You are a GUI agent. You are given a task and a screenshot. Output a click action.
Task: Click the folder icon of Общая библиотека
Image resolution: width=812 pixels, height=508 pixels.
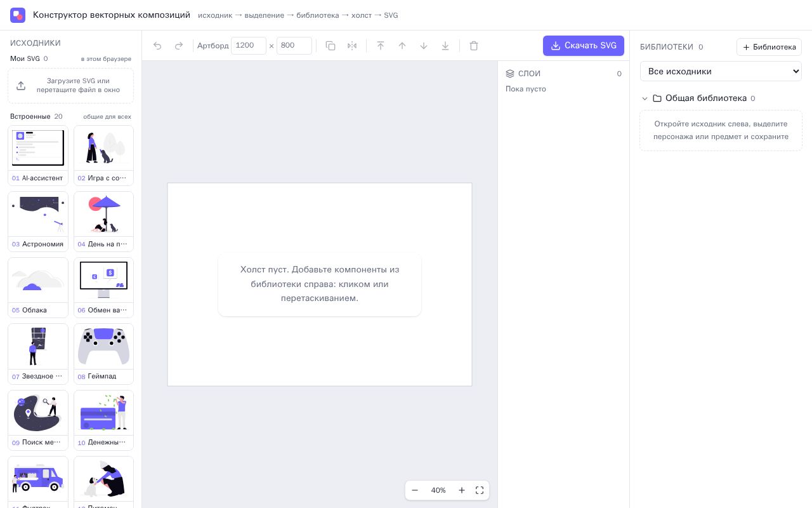[657, 98]
